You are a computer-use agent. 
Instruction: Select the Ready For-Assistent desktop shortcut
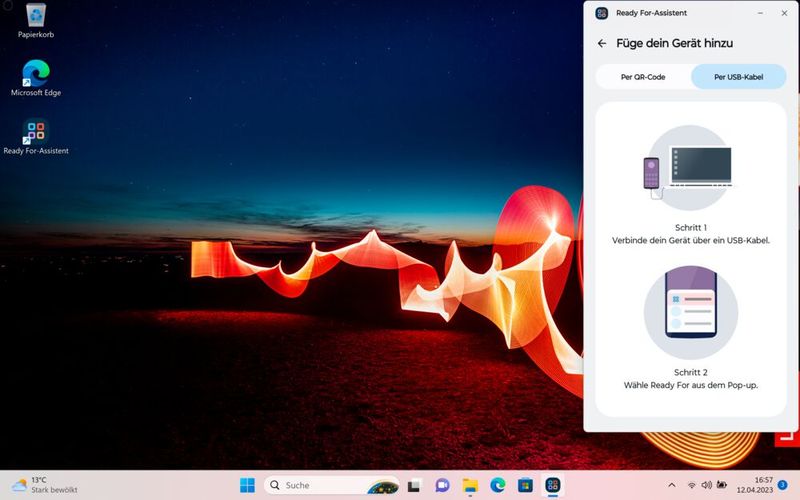tap(36, 136)
